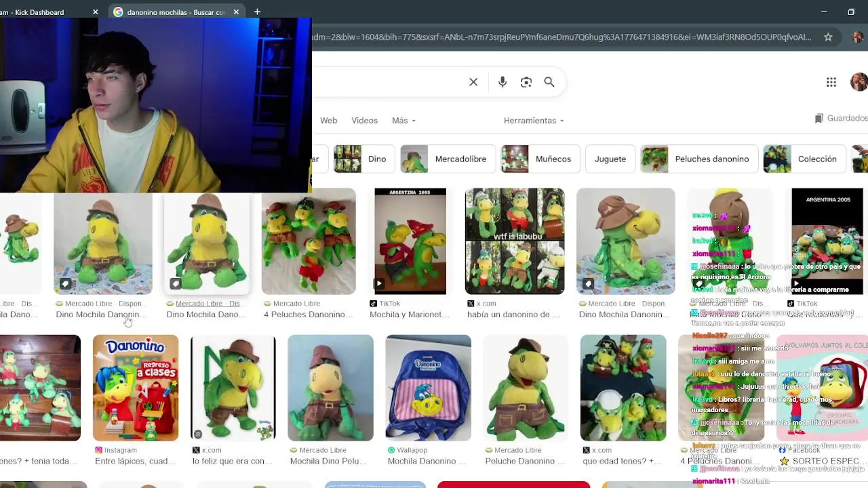Screen dimensions: 868x488
Task: Click the address bar URL field
Action: click(x=563, y=37)
